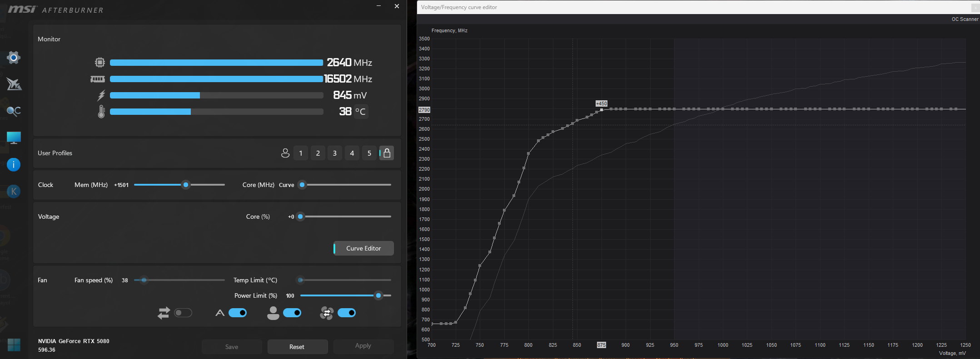
Task: Select user profile 3
Action: [x=335, y=153]
